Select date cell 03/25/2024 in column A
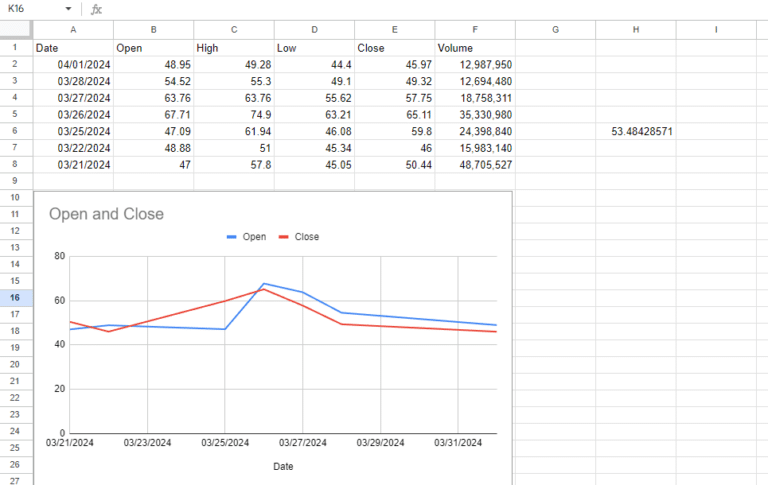768x485 pixels. click(x=73, y=131)
